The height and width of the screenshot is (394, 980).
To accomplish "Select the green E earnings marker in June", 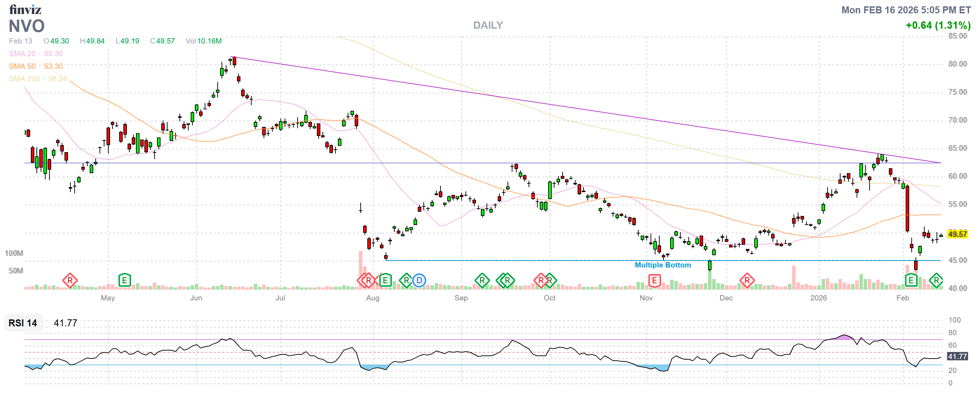I will click(x=124, y=280).
